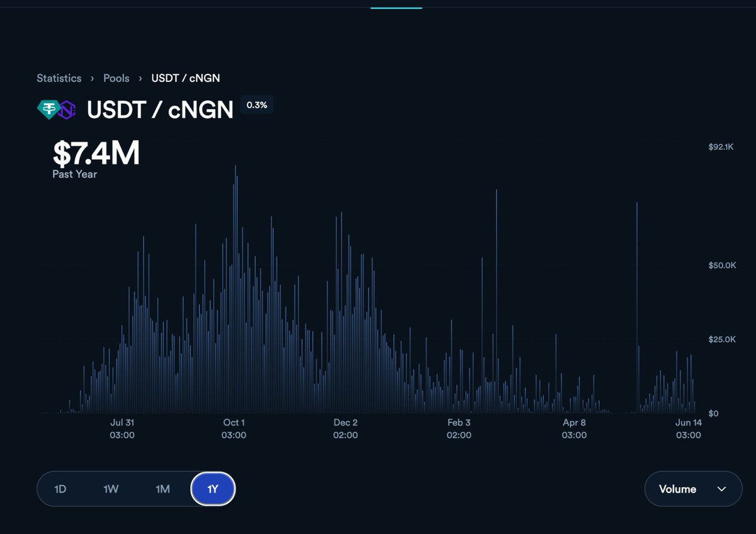Select the 1W time range
Viewport: 756px width, 534px height.
pyautogui.click(x=111, y=489)
